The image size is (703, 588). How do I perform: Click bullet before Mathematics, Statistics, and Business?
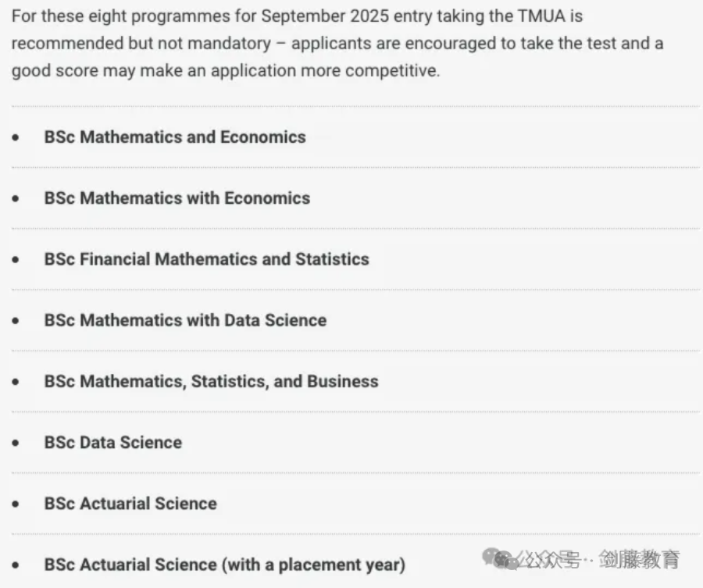tap(16, 382)
